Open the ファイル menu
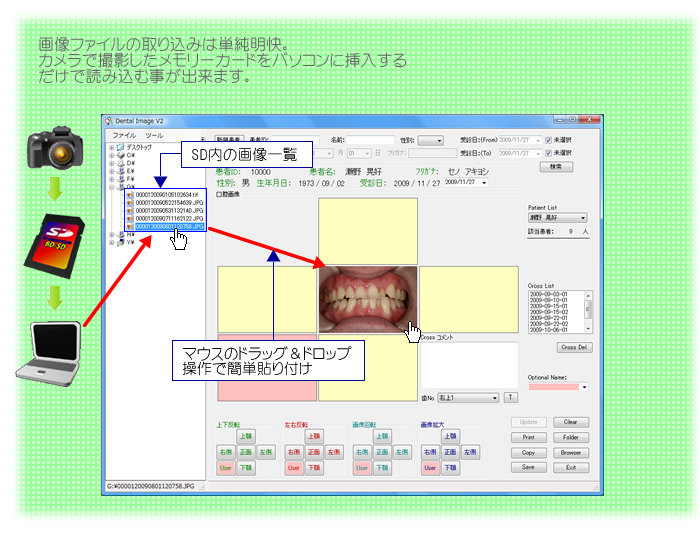700x535 pixels. (124, 135)
